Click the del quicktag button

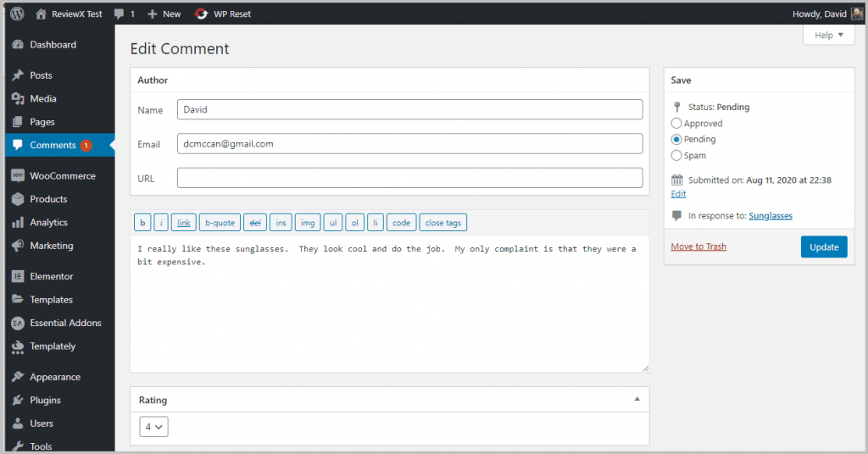click(255, 223)
